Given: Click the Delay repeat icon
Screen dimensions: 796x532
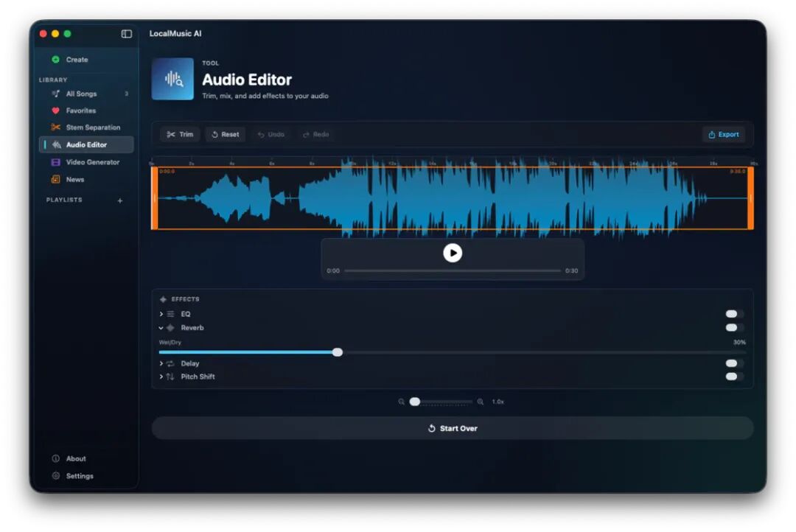Looking at the screenshot, I should (x=170, y=363).
